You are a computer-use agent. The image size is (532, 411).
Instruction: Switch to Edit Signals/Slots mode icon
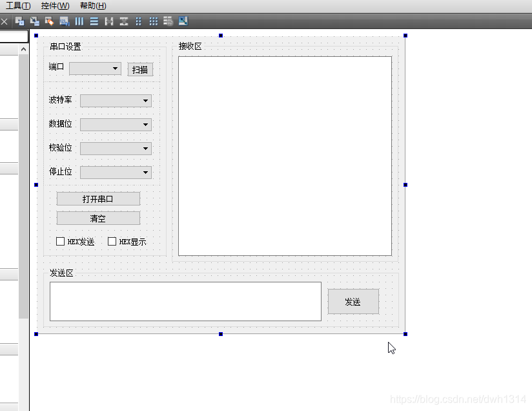(35, 21)
